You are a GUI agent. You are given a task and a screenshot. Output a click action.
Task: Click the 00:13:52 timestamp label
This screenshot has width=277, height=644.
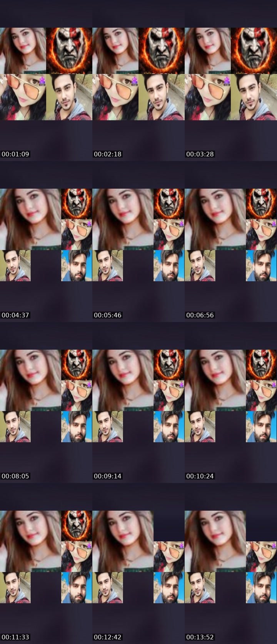click(200, 637)
